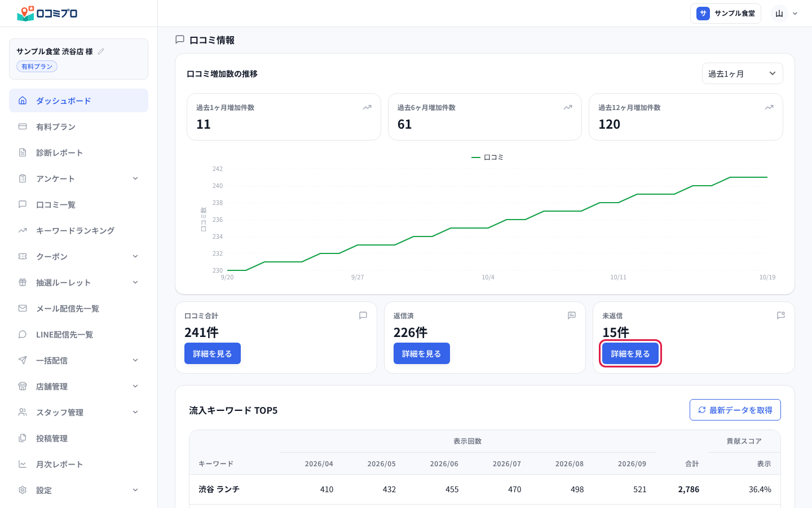The height and width of the screenshot is (508, 812).
Task: Expand the アンケート submenu
Action: click(135, 178)
